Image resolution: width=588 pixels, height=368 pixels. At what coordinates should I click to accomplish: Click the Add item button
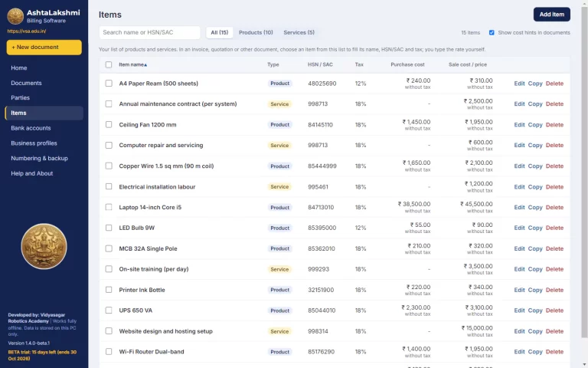551,15
